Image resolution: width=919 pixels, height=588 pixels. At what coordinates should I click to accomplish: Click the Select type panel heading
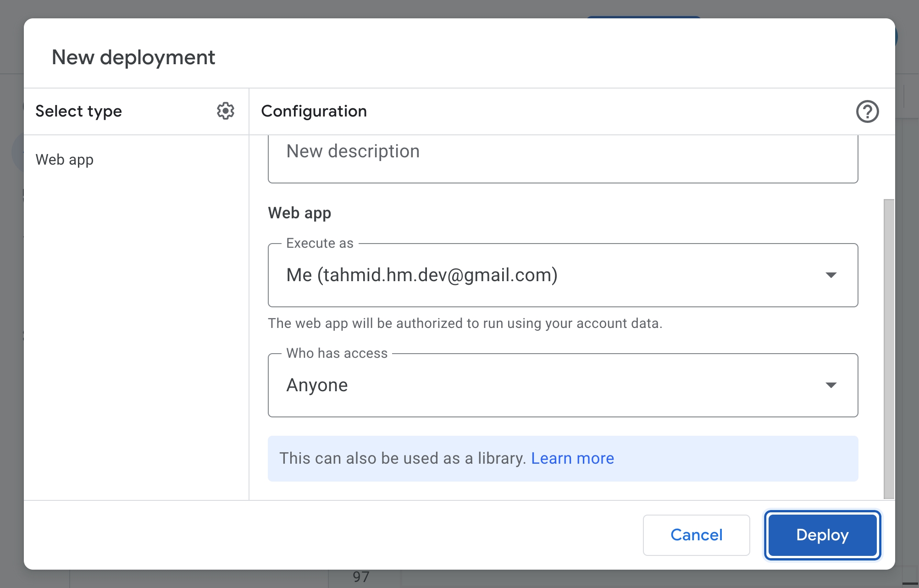78,111
